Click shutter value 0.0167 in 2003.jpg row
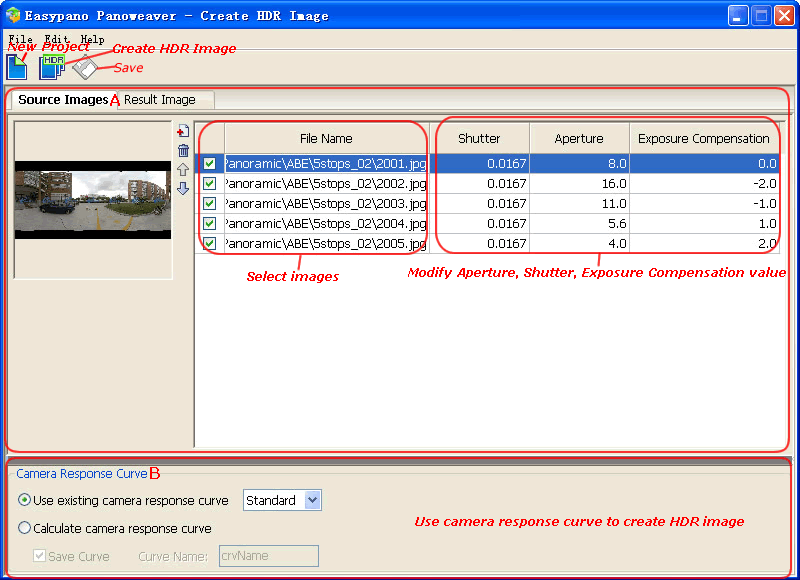Screen dimensions: 800x580 click(x=479, y=204)
